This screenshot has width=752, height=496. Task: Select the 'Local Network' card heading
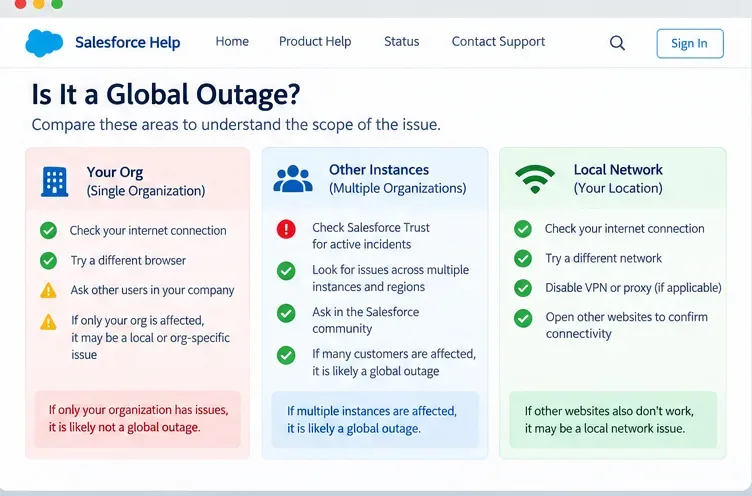(618, 170)
